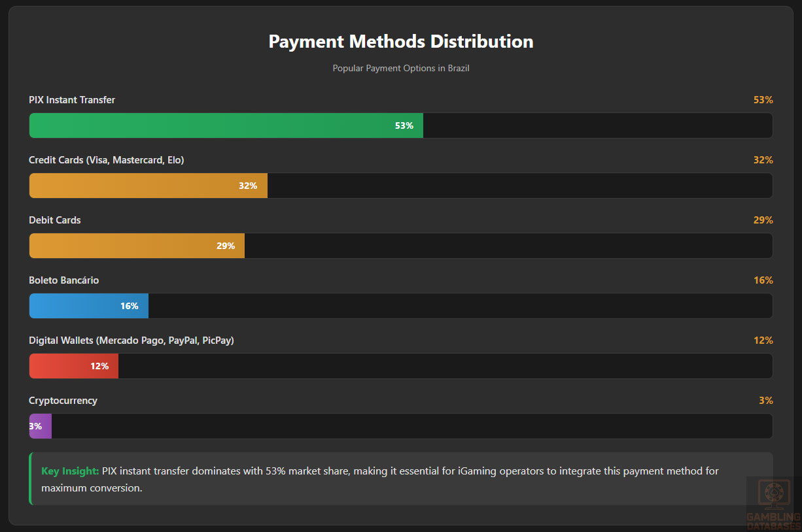This screenshot has width=802, height=532.
Task: Select the "Cryptocurrency" label
Action: 63,401
